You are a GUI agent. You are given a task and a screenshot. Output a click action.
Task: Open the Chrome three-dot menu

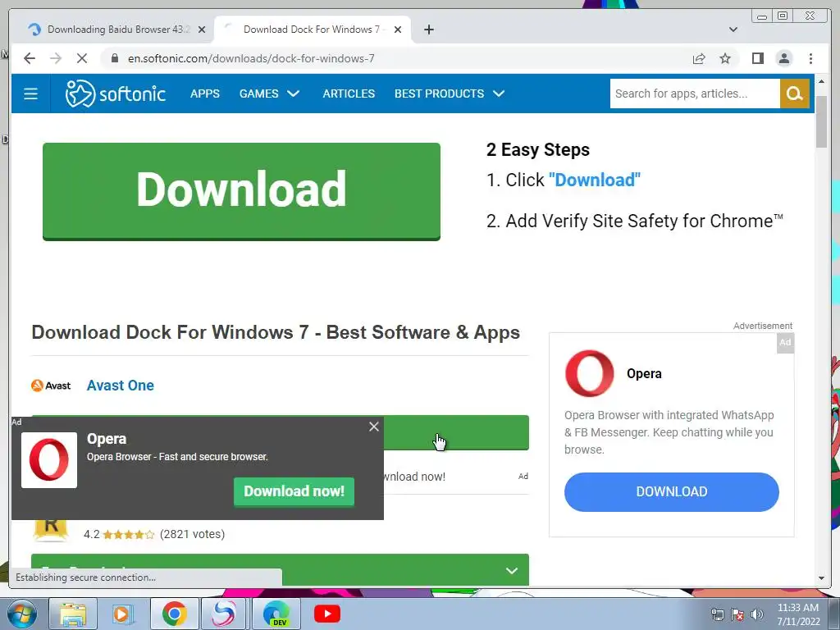pyautogui.click(x=810, y=58)
